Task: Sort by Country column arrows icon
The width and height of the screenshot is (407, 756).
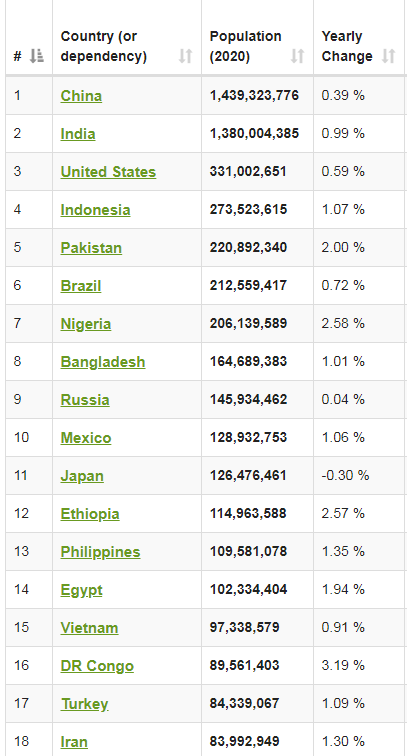Action: (186, 56)
